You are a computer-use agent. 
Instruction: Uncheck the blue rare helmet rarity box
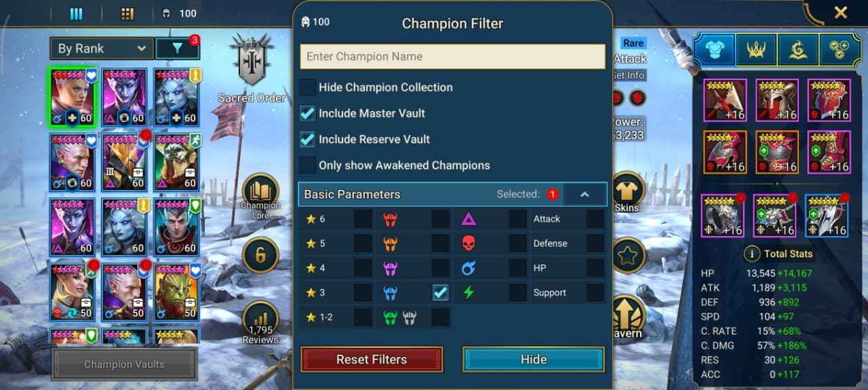coord(441,292)
